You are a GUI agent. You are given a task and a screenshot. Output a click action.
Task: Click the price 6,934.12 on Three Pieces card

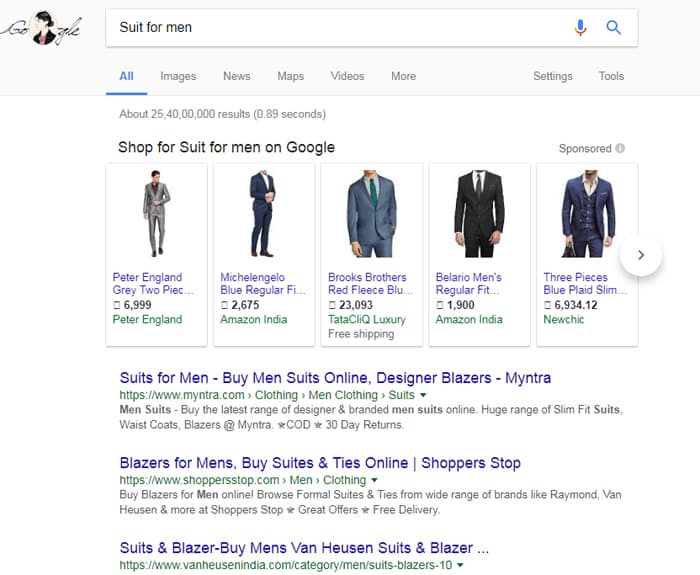click(571, 305)
